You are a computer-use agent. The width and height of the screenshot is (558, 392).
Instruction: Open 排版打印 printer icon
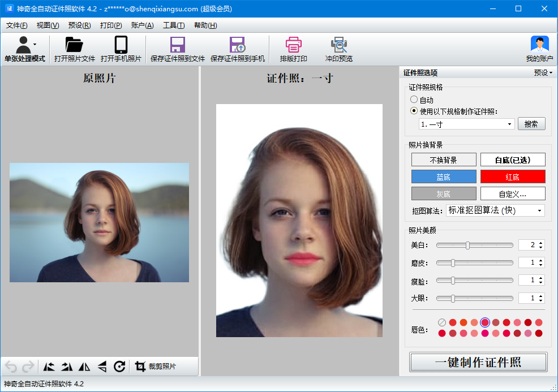coord(294,45)
